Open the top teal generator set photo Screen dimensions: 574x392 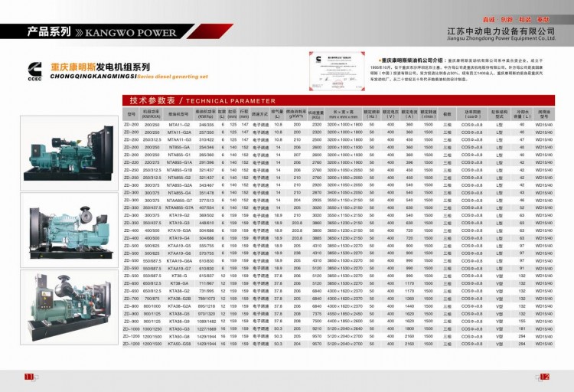(69, 153)
